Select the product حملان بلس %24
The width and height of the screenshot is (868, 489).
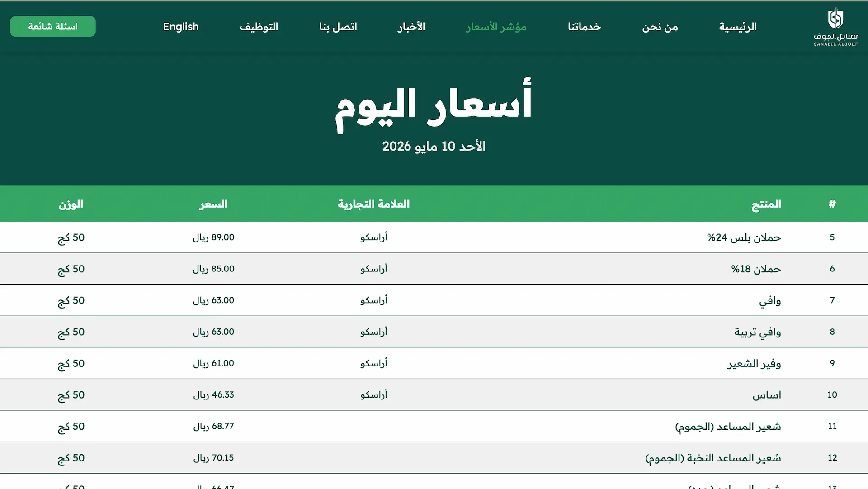coord(744,237)
